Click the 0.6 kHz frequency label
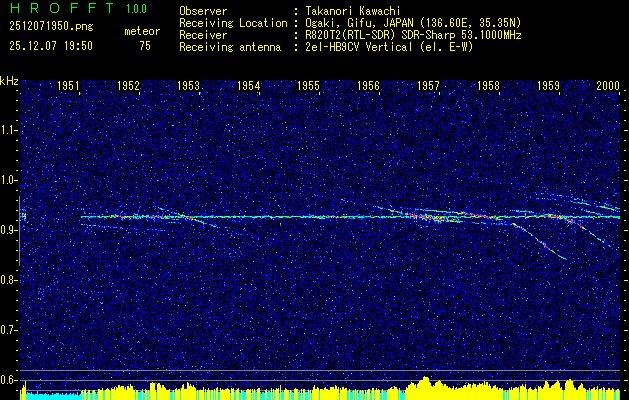Viewport: 629px width, 400px height. pyautogui.click(x=9, y=380)
